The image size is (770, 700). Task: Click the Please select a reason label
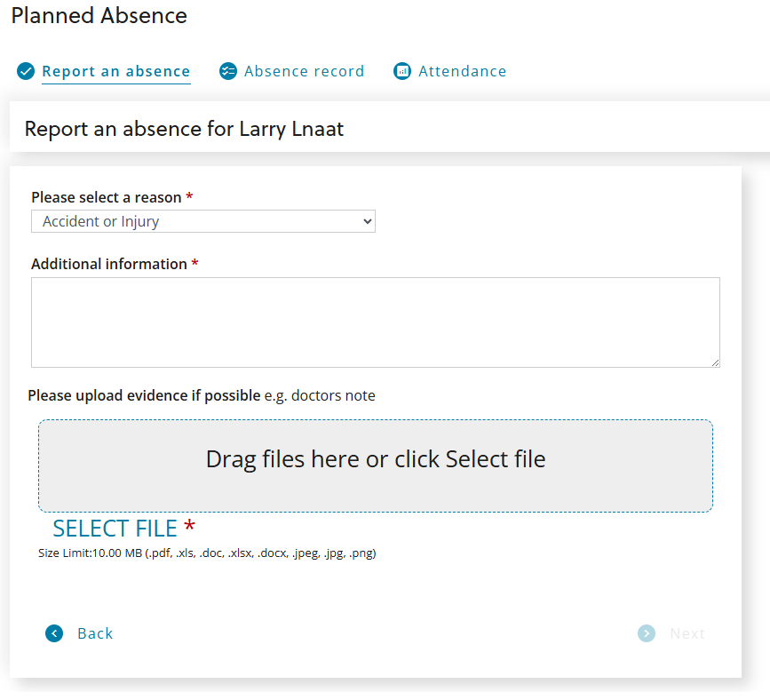point(107,197)
